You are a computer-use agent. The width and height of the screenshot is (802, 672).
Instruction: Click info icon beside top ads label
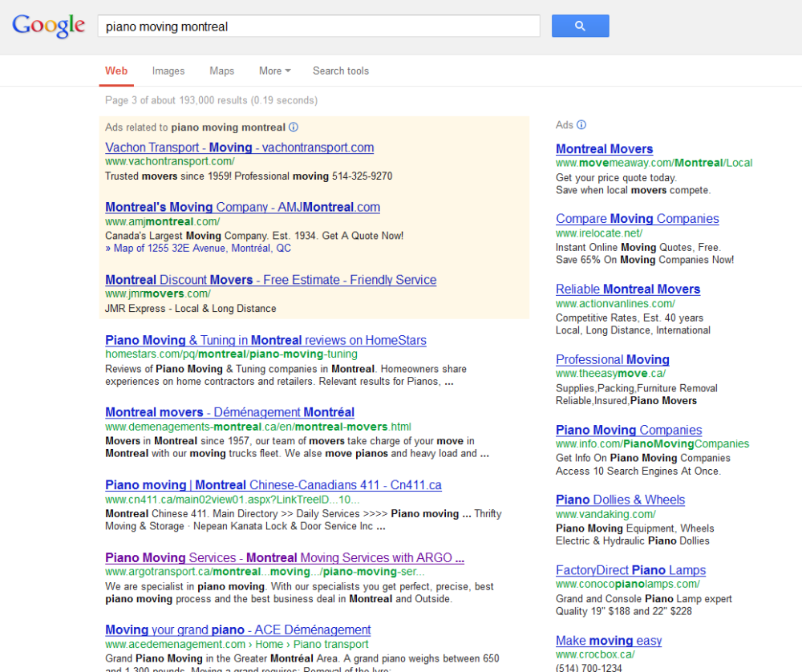[294, 127]
